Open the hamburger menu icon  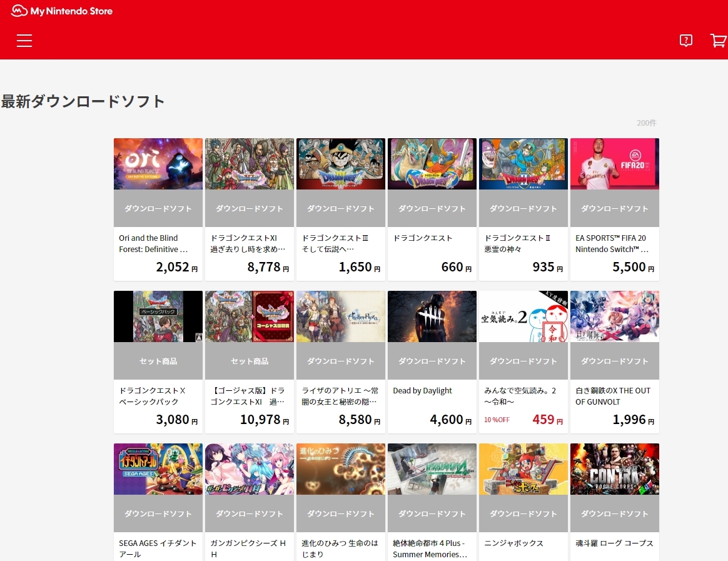click(24, 41)
